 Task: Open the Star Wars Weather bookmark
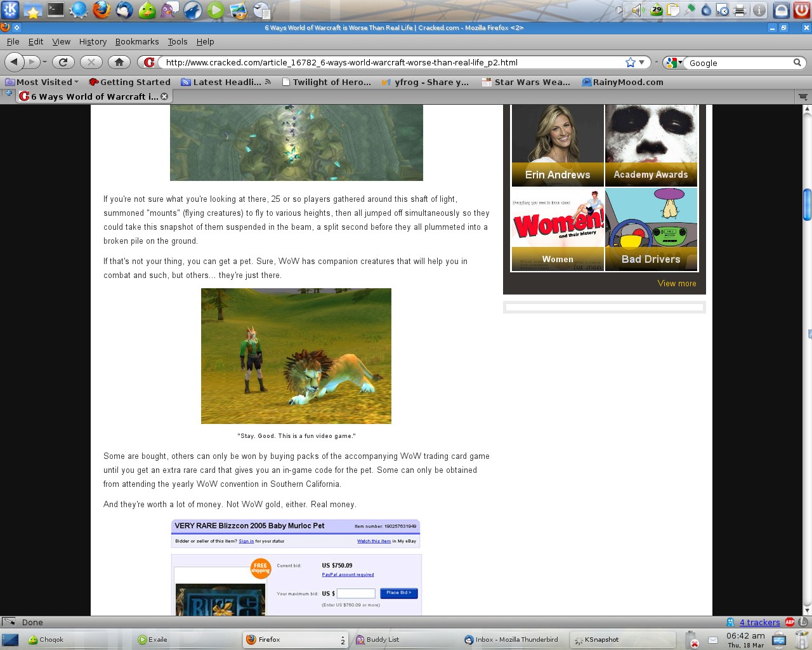(526, 82)
